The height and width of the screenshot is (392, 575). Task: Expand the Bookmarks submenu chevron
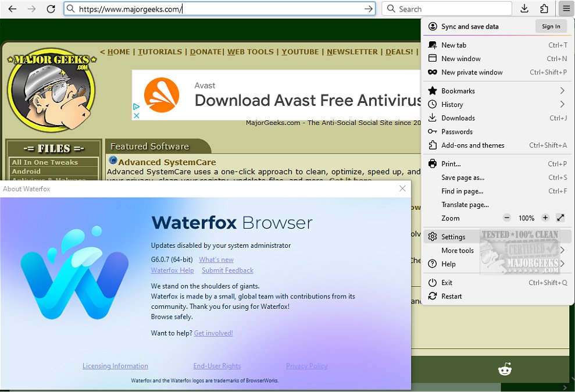click(x=562, y=91)
